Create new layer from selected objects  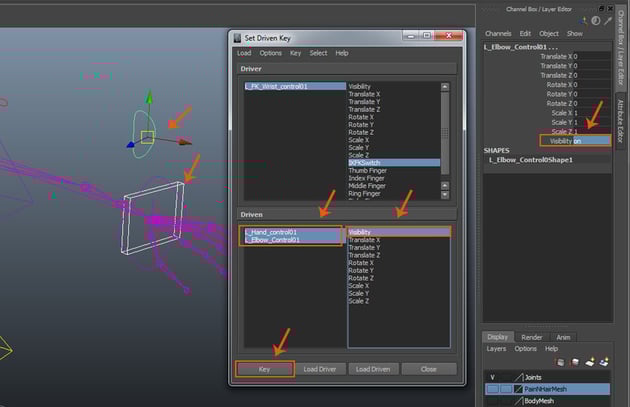[604, 362]
